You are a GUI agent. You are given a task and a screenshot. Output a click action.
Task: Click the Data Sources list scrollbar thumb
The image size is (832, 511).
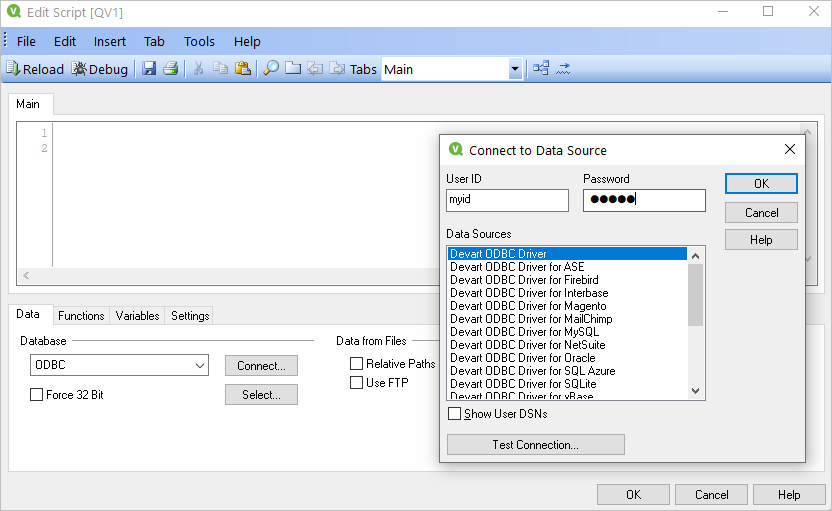click(695, 294)
